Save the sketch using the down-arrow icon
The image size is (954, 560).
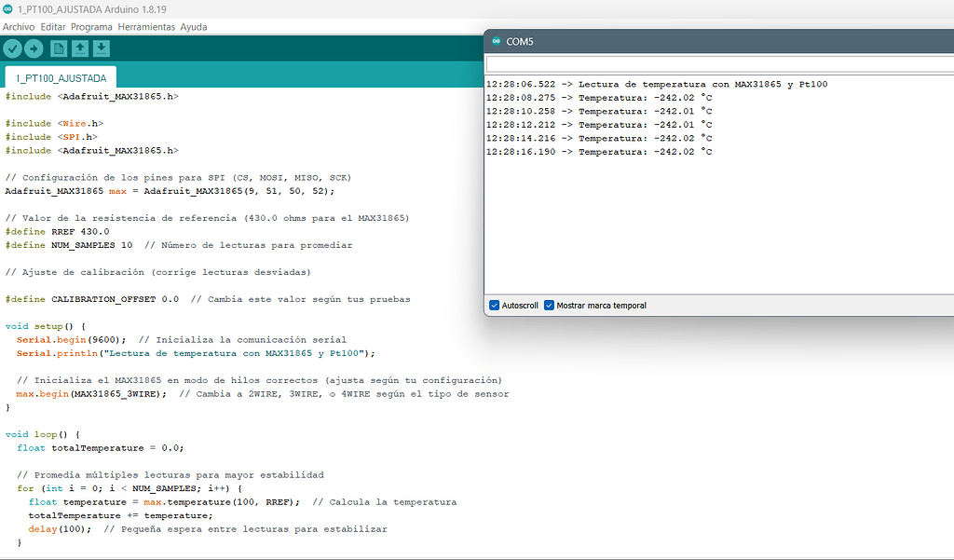(x=101, y=48)
